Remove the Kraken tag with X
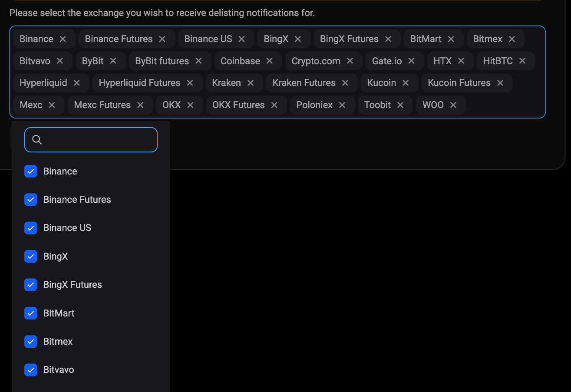The width and height of the screenshot is (571, 392). (251, 83)
